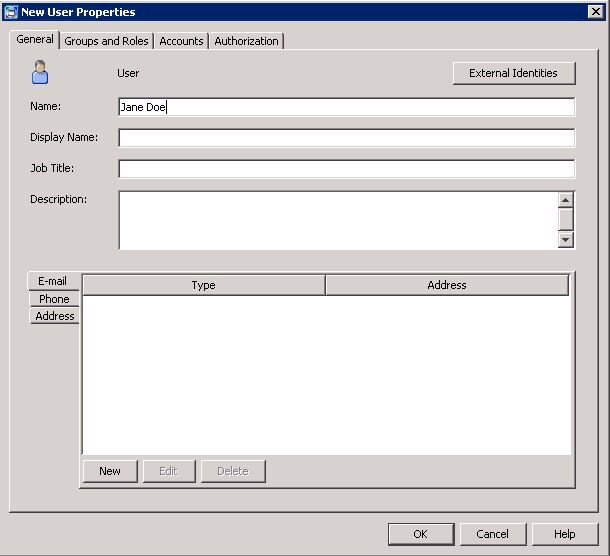Focus the Name field containing Jane Doe
The height and width of the screenshot is (556, 610).
coord(347,107)
